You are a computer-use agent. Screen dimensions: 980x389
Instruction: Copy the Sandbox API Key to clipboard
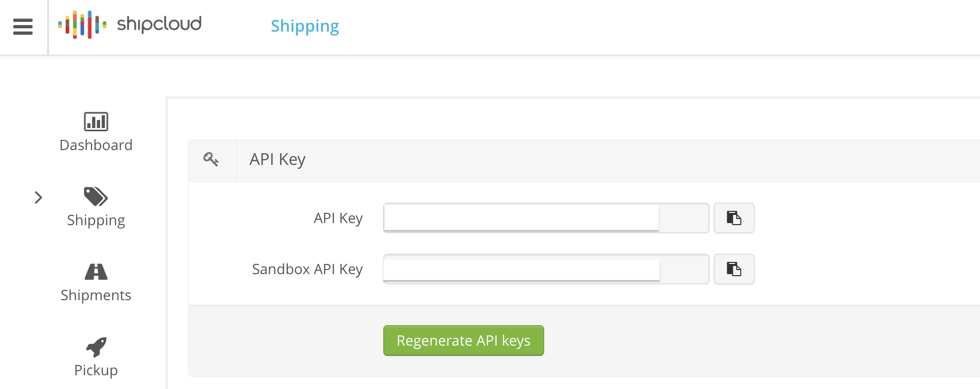point(734,269)
